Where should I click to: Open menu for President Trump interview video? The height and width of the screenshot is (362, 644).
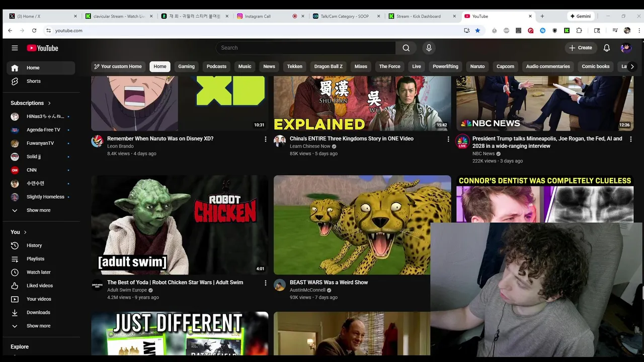coord(631,139)
